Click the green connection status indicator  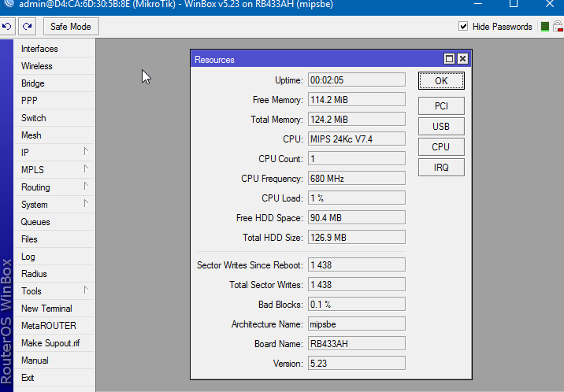click(545, 27)
